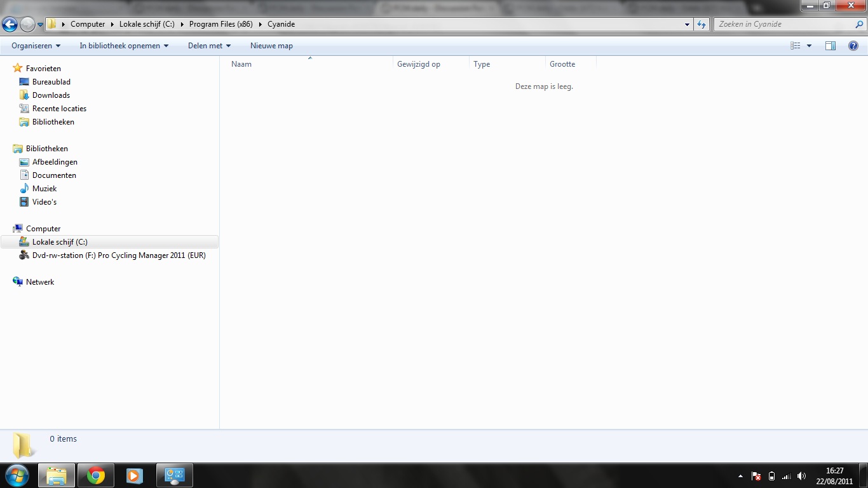Open Google Chrome from the taskbar
This screenshot has width=868, height=488.
pos(96,475)
